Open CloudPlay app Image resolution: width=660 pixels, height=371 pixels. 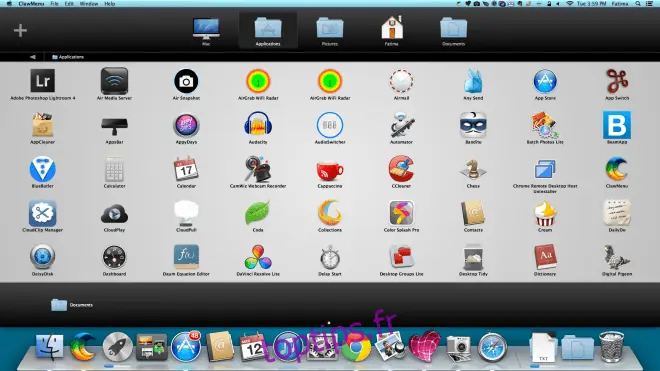coord(114,214)
